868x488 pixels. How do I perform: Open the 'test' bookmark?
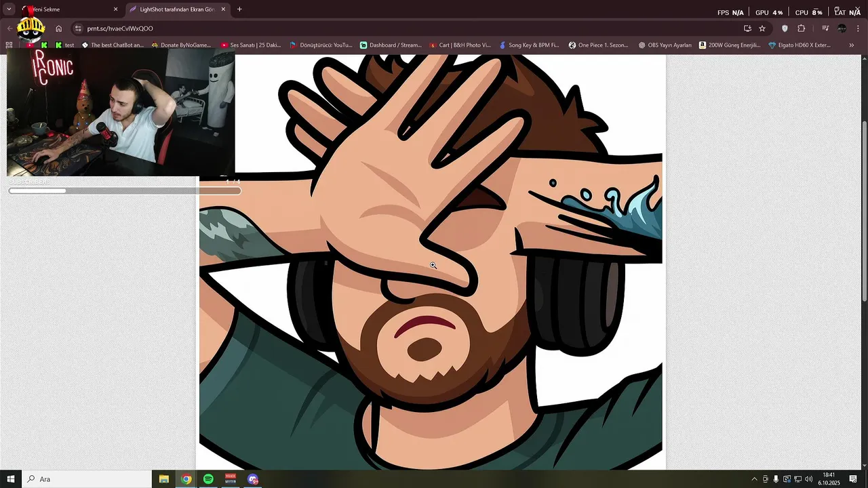pos(65,45)
